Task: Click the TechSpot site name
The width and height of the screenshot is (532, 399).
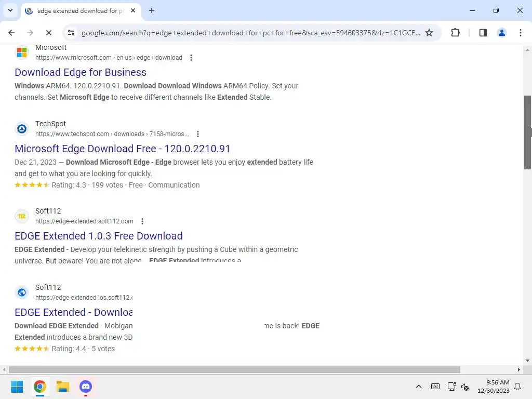Action: click(50, 124)
